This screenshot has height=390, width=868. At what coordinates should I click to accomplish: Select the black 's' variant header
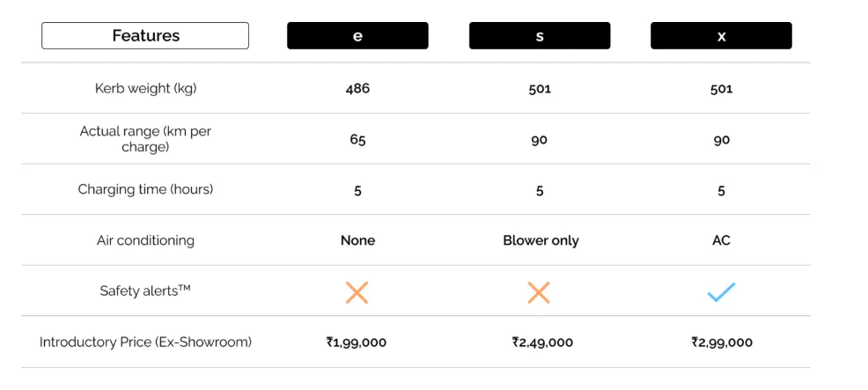pyautogui.click(x=540, y=36)
